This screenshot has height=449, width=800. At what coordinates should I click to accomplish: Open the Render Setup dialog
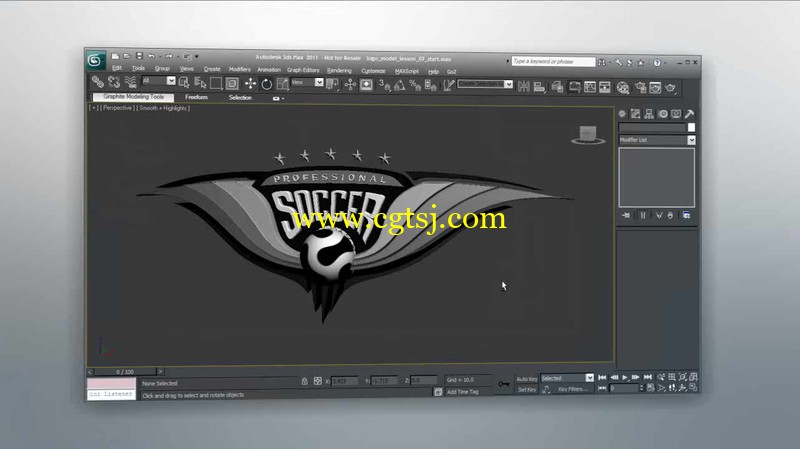(x=640, y=88)
